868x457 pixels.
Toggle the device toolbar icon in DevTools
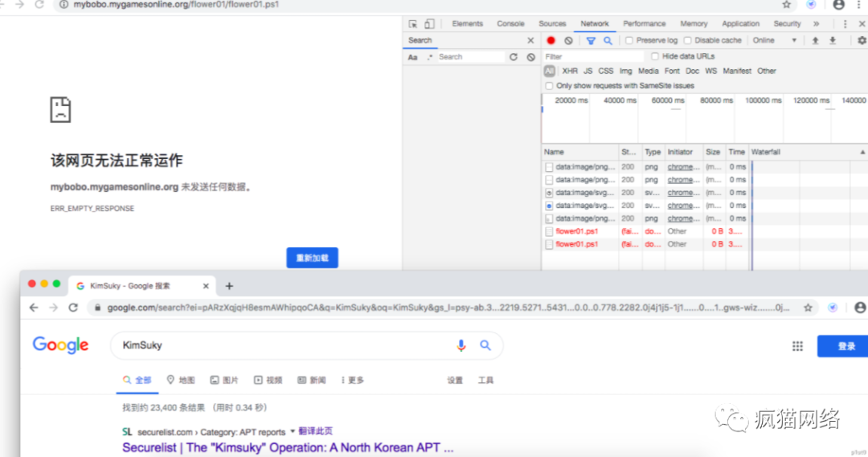tap(429, 24)
